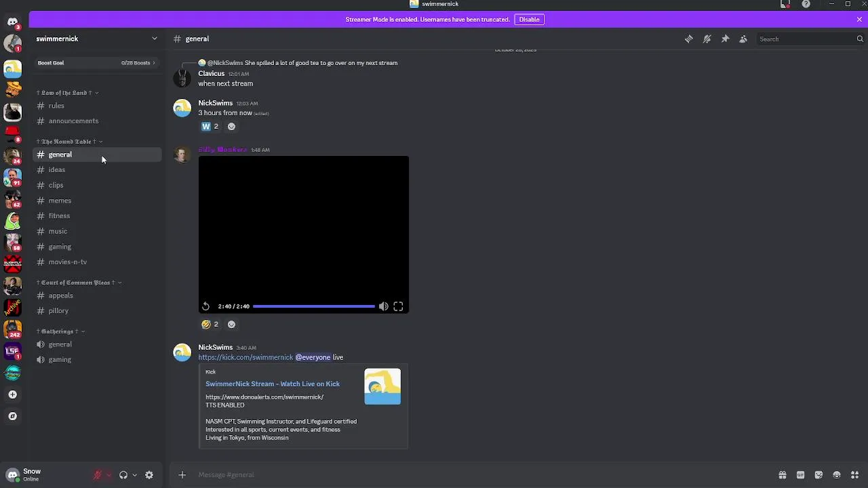Expand Boost Goal chevron
The image size is (868, 488).
[154, 63]
